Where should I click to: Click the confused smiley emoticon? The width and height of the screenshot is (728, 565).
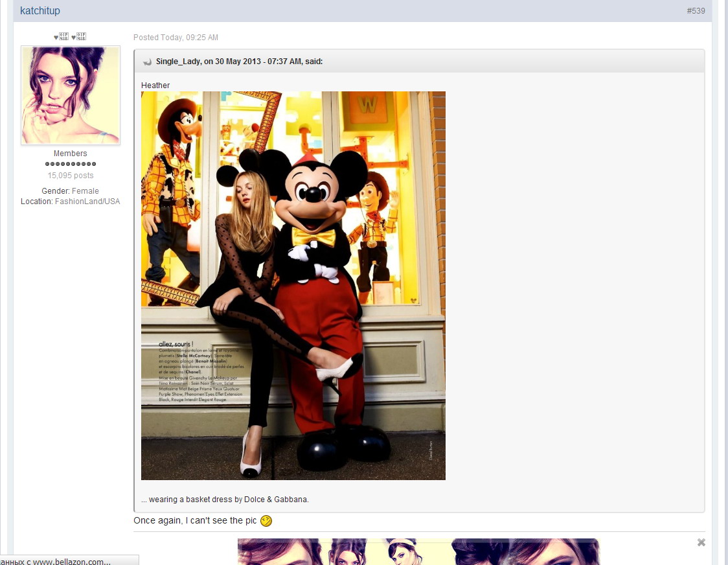tap(266, 521)
